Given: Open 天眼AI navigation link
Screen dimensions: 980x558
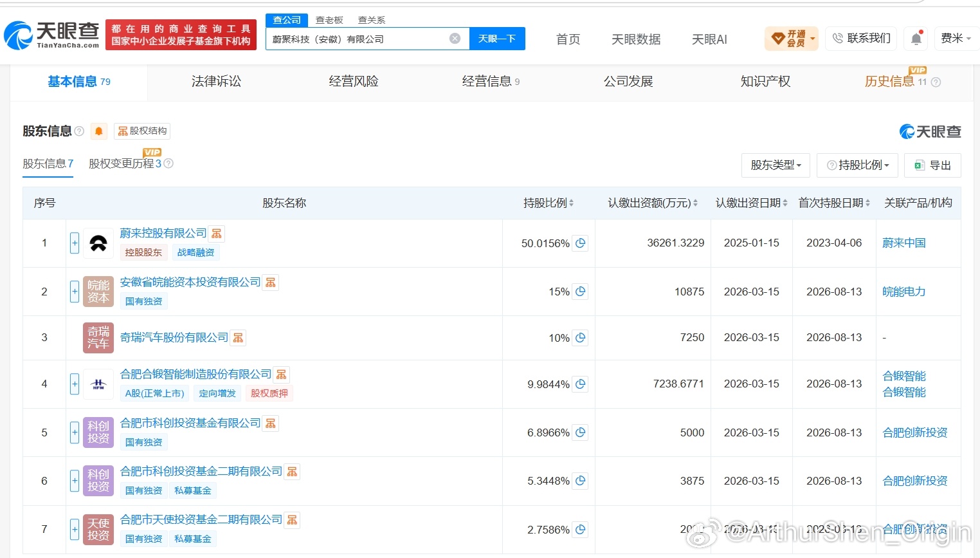Looking at the screenshot, I should click(x=709, y=39).
